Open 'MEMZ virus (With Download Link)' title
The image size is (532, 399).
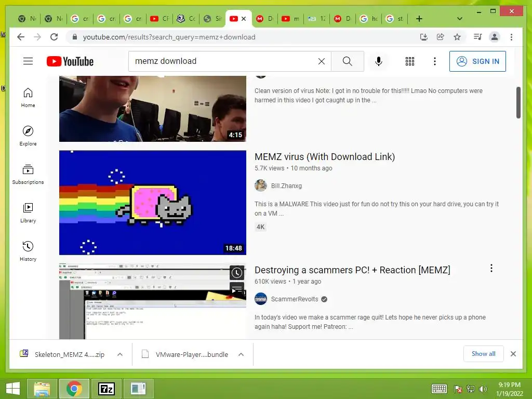tap(325, 157)
